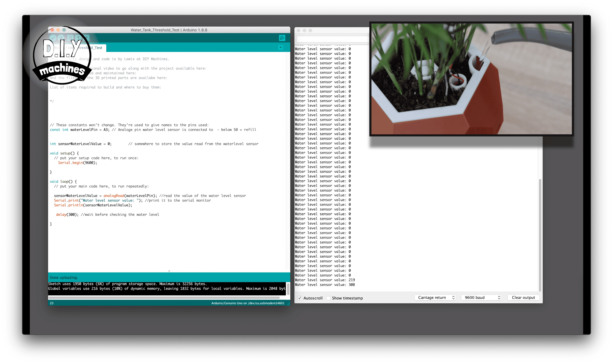Click the Clear output button
This screenshot has height=364, width=613.
tap(523, 298)
